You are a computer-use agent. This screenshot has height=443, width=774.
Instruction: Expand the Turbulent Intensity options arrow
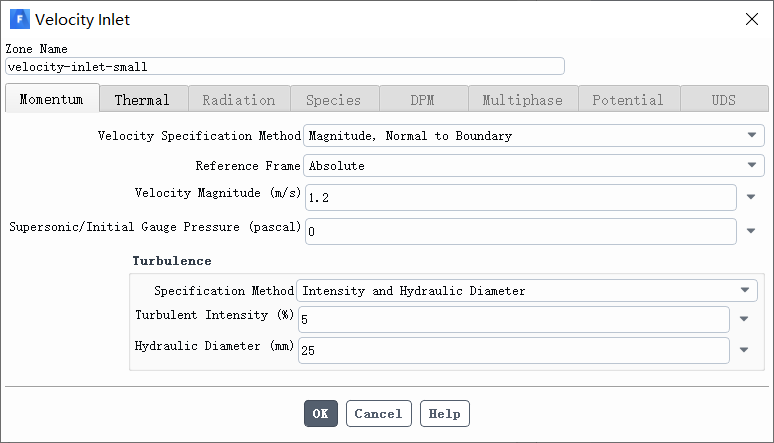point(744,320)
